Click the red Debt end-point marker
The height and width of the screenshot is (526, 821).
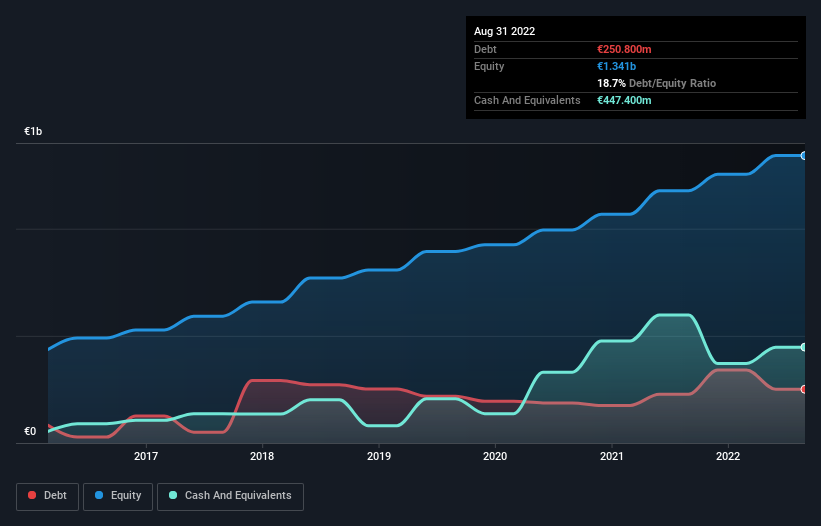804,389
